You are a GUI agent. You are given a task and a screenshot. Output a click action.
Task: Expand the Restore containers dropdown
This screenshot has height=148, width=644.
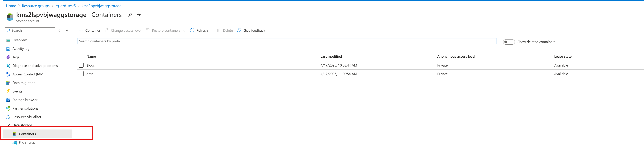(184, 31)
